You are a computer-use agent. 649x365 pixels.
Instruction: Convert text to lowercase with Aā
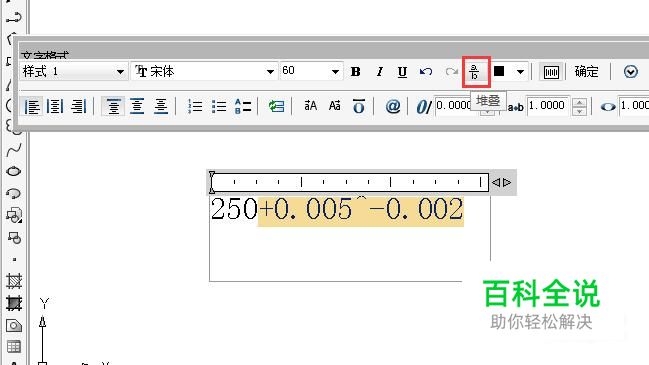coord(334,106)
